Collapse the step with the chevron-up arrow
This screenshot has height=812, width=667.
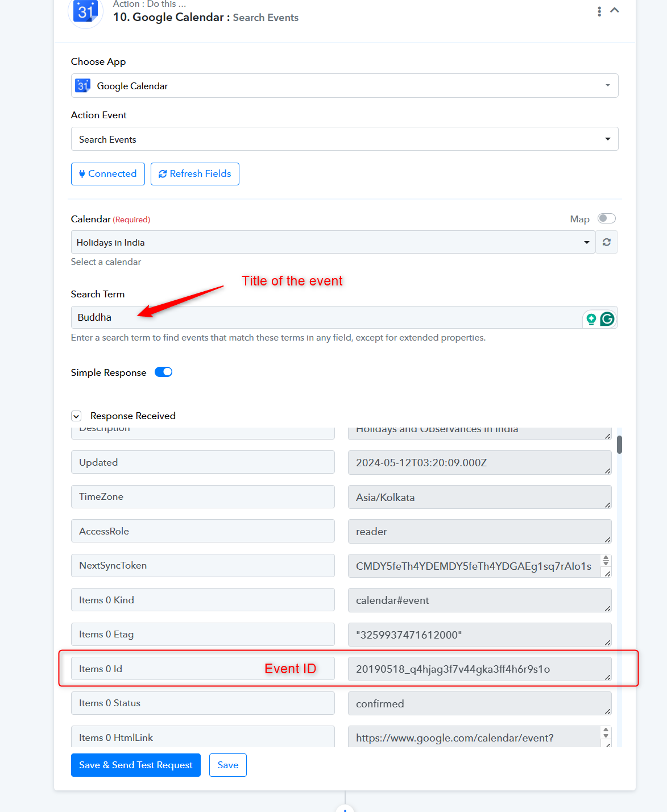click(x=615, y=10)
